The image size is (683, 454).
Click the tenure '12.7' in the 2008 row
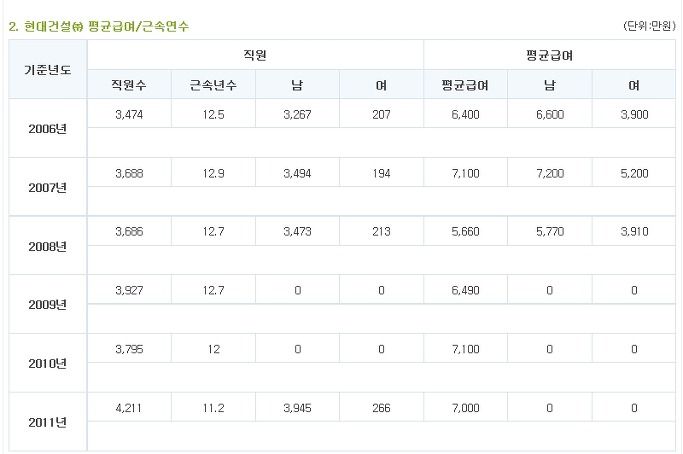point(213,231)
